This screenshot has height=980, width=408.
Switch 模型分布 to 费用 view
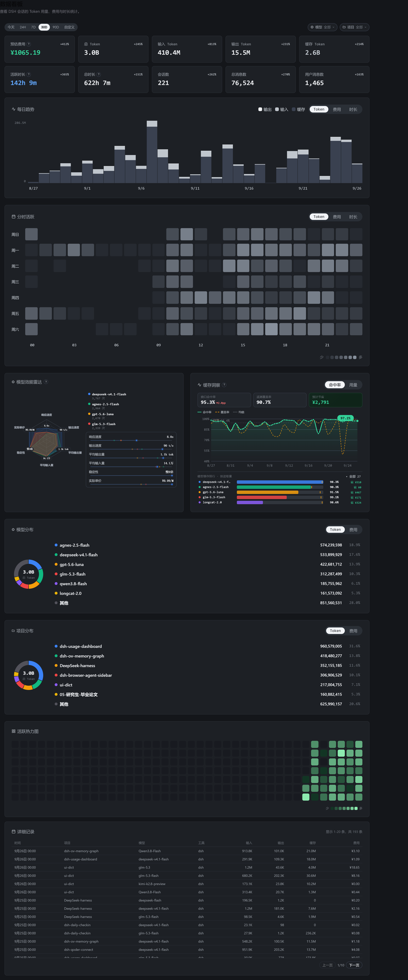tap(353, 530)
